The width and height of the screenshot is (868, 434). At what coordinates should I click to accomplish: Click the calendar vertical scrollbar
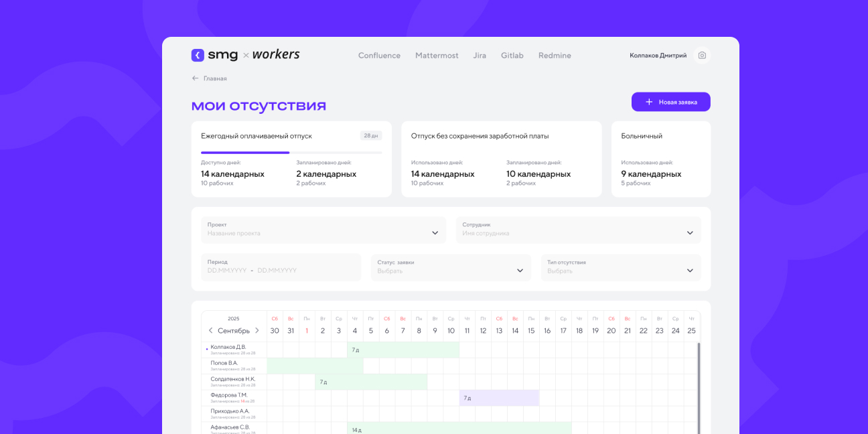pos(699,387)
